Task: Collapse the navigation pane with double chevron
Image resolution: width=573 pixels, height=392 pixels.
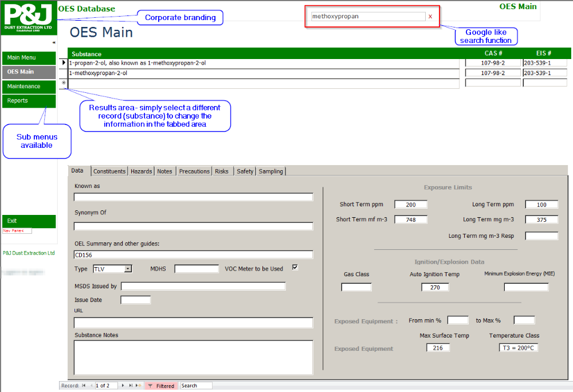Action: 54,43
